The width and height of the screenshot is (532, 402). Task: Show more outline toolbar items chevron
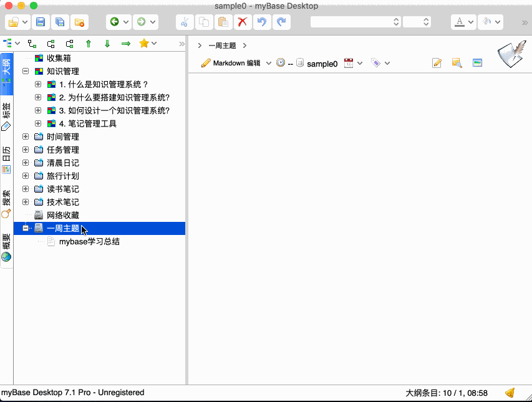(x=182, y=44)
